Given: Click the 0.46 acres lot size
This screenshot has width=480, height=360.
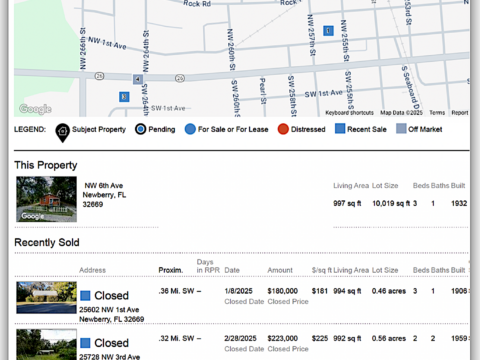Looking at the screenshot, I should 389,291.
